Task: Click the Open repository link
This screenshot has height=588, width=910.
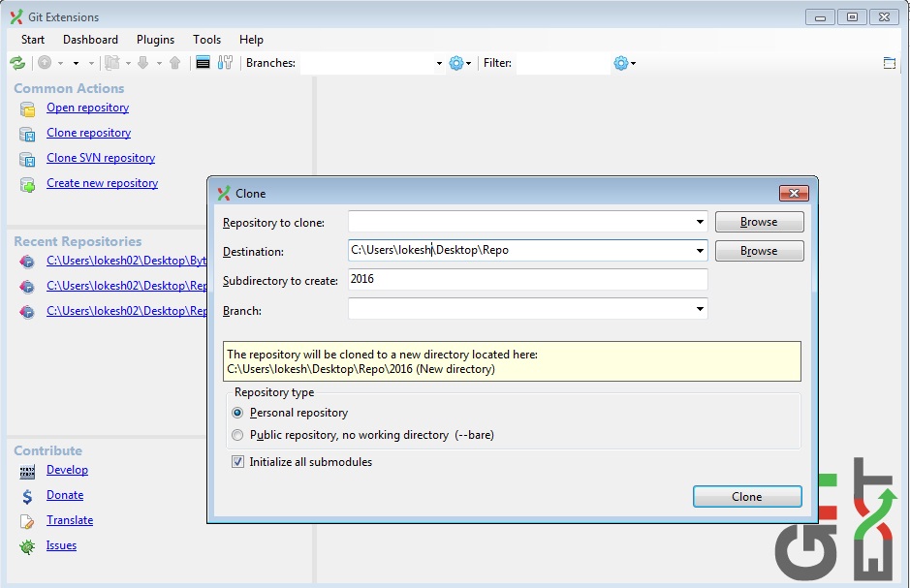Action: 87,108
